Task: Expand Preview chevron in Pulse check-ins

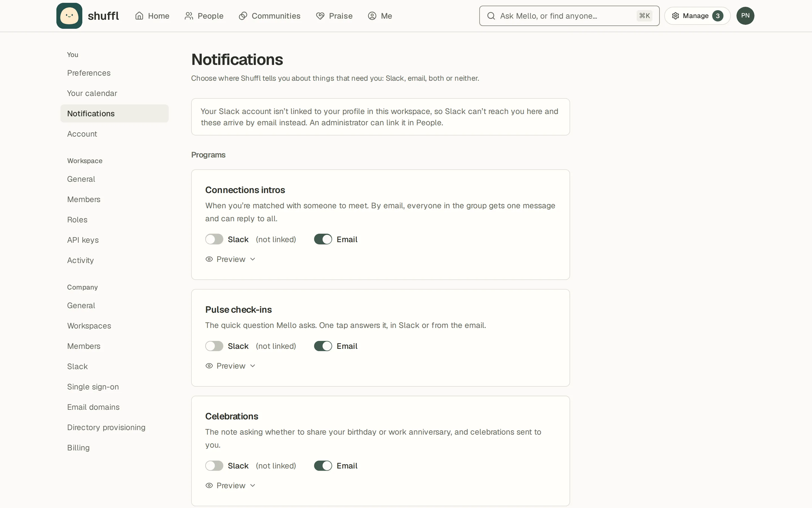Action: (x=253, y=366)
